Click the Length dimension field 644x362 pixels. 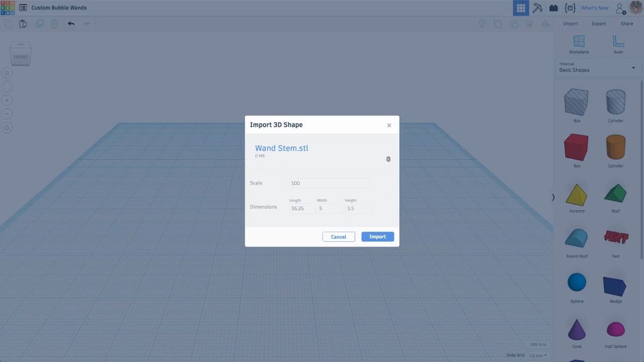pyautogui.click(x=302, y=208)
